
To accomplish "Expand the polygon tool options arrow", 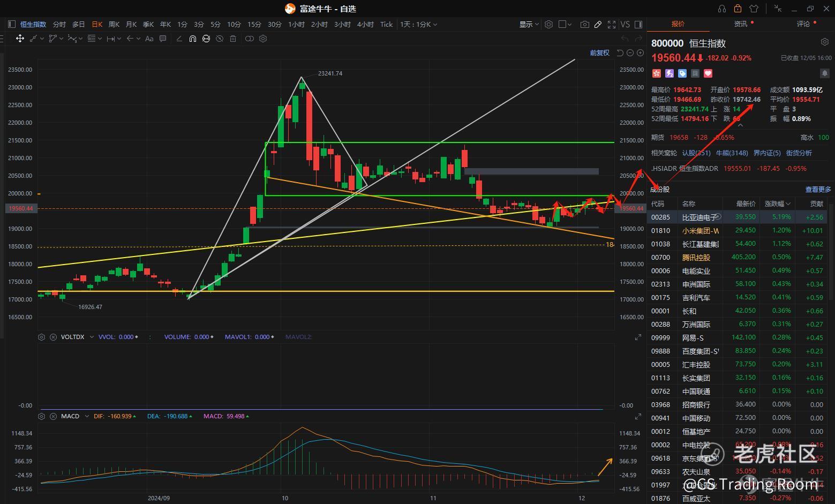I will pos(61,39).
